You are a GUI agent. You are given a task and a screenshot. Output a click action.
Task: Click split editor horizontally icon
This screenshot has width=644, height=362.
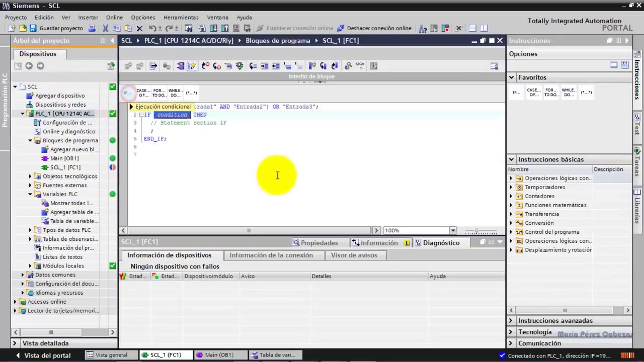coord(472,28)
